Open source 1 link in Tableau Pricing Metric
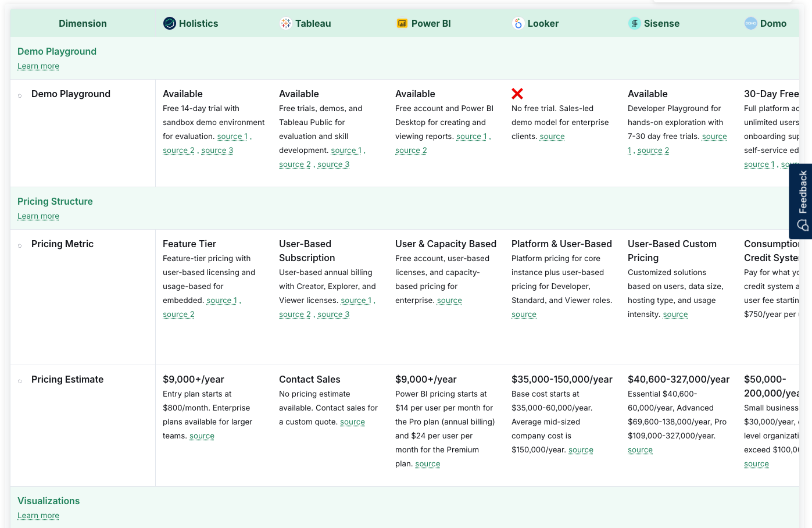Image resolution: width=812 pixels, height=528 pixels. pyautogui.click(x=356, y=301)
